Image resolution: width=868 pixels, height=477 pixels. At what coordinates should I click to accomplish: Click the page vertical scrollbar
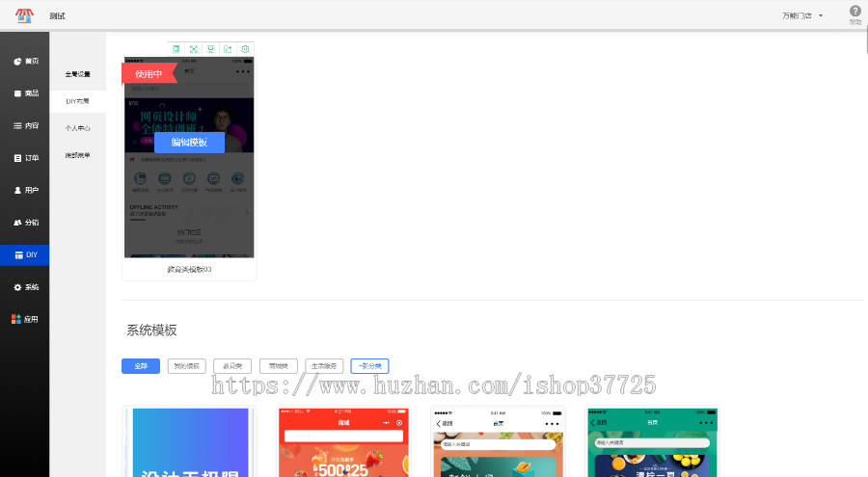[866, 41]
